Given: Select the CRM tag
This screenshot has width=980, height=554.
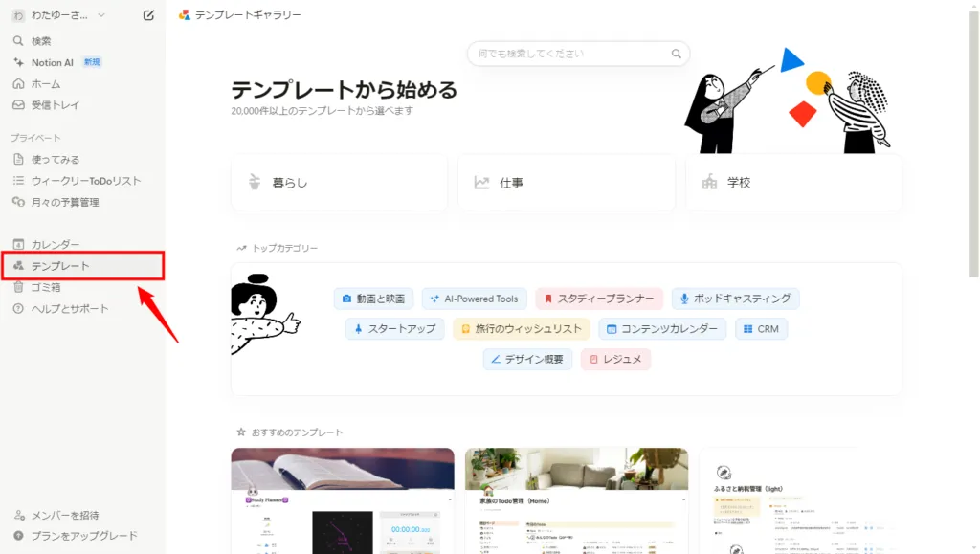Looking at the screenshot, I should point(761,328).
